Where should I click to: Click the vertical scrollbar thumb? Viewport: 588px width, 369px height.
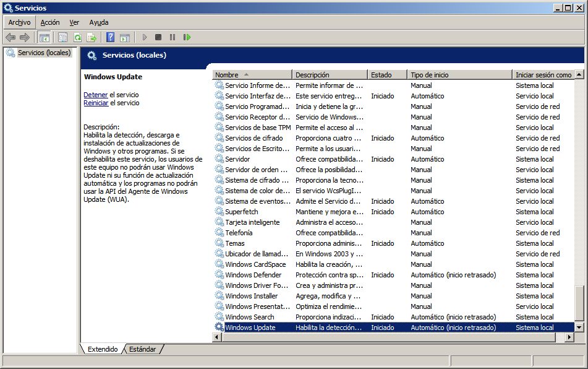click(579, 304)
